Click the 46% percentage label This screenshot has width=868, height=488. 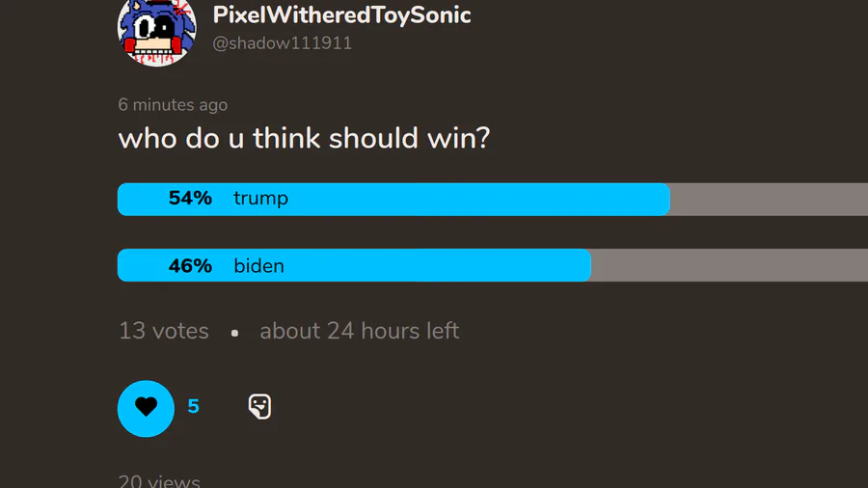tap(190, 265)
